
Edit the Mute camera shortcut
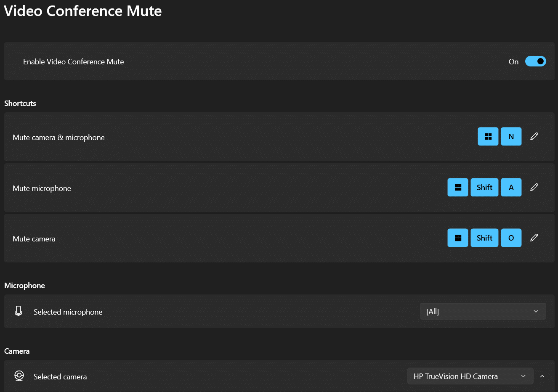[x=534, y=238]
